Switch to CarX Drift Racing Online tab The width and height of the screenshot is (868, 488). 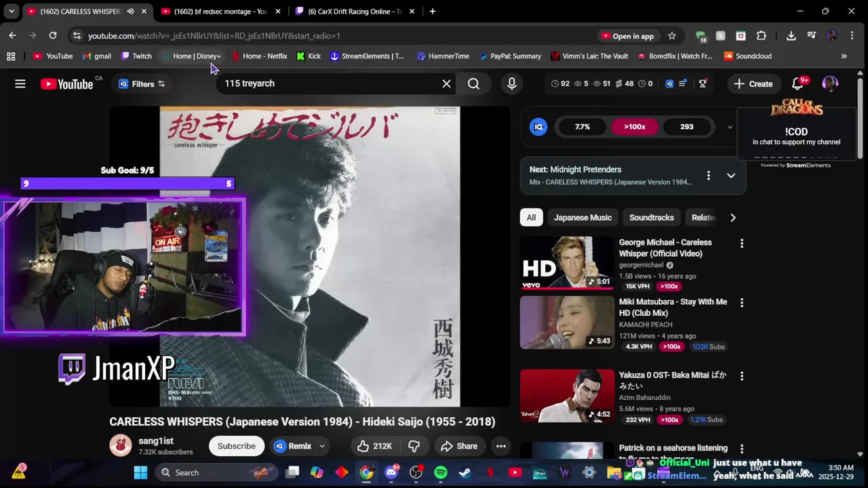[355, 12]
